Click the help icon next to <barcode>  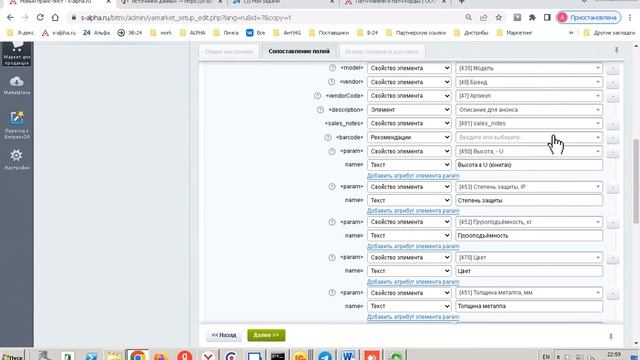(x=328, y=138)
